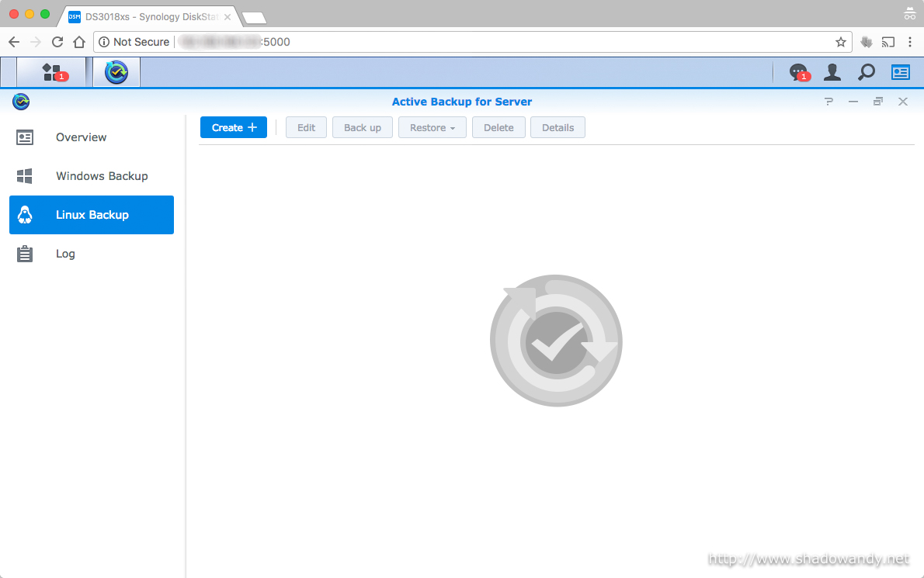924x578 pixels.
Task: Click the Active Backup window logo icon
Action: (21, 102)
